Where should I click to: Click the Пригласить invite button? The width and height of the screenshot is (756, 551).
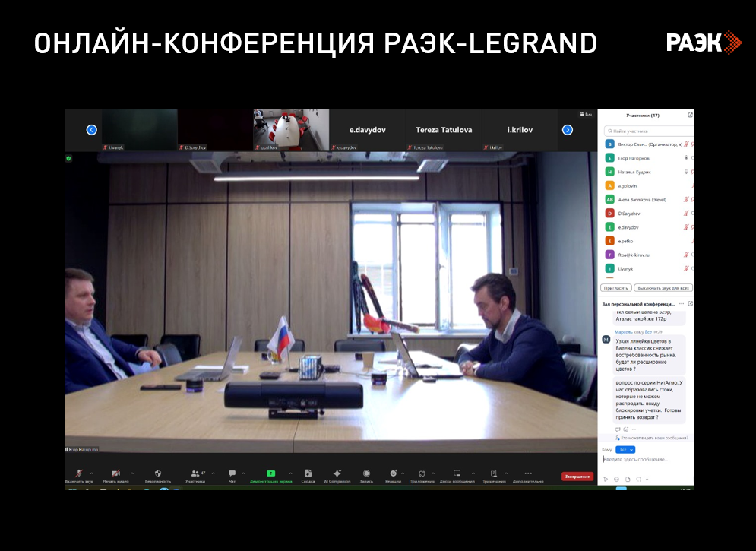tap(616, 288)
